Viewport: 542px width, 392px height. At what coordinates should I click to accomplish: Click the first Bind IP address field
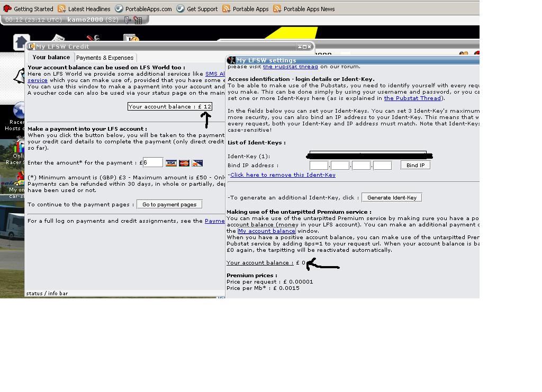[x=319, y=166]
